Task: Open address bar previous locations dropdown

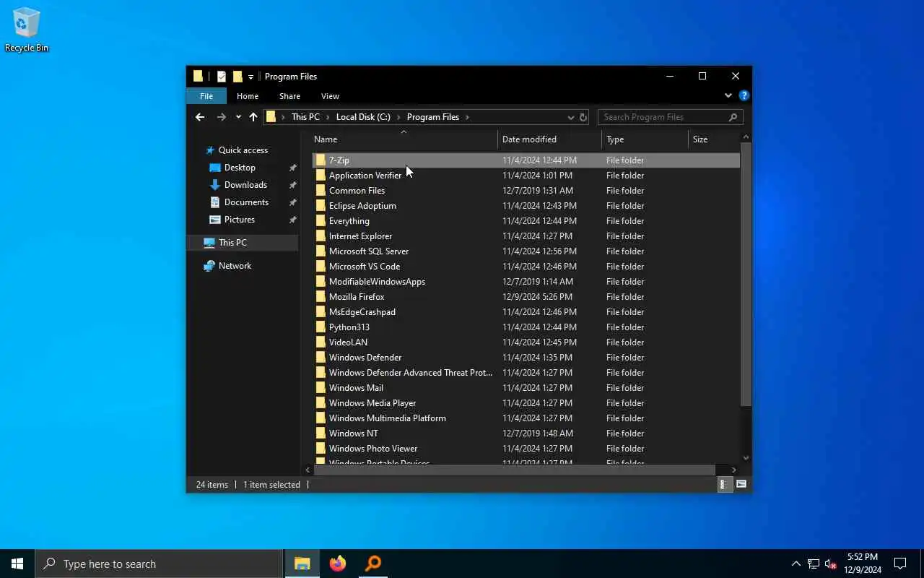Action: pyautogui.click(x=571, y=117)
